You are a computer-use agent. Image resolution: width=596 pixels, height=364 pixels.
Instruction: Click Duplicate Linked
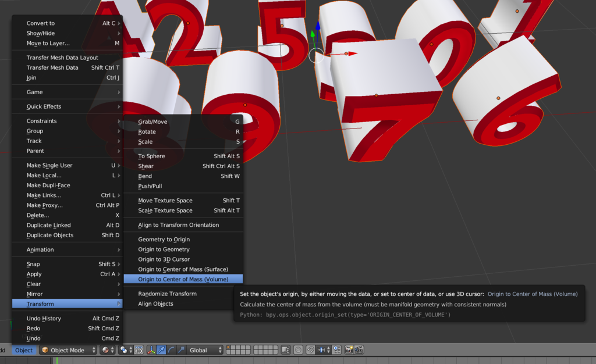pos(68,225)
